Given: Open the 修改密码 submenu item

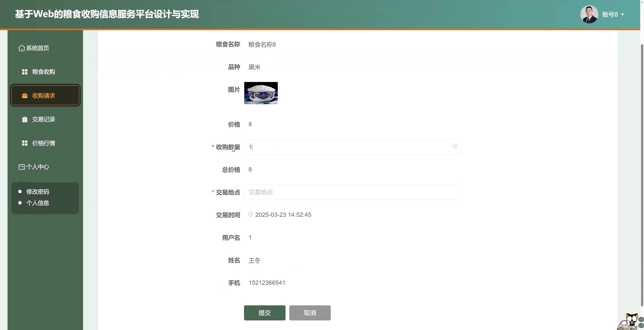Looking at the screenshot, I should pyautogui.click(x=38, y=192).
